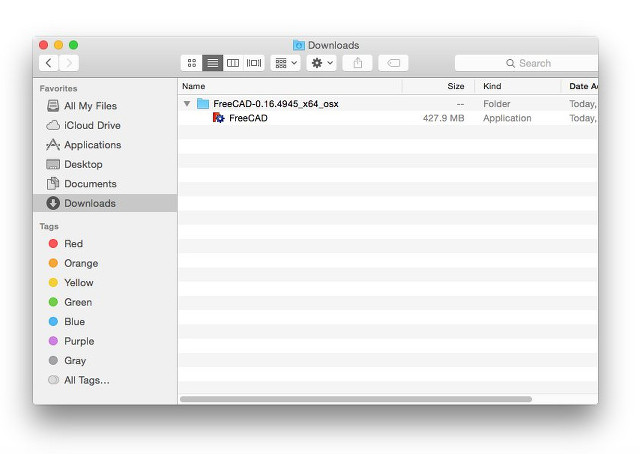Open Applications in sidebar
This screenshot has width=640, height=454.
[105, 145]
